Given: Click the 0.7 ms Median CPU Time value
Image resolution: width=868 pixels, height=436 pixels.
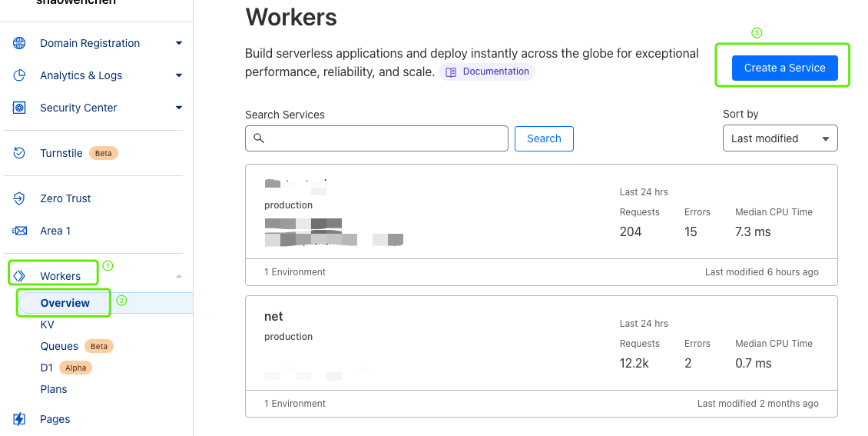Looking at the screenshot, I should click(x=754, y=364).
